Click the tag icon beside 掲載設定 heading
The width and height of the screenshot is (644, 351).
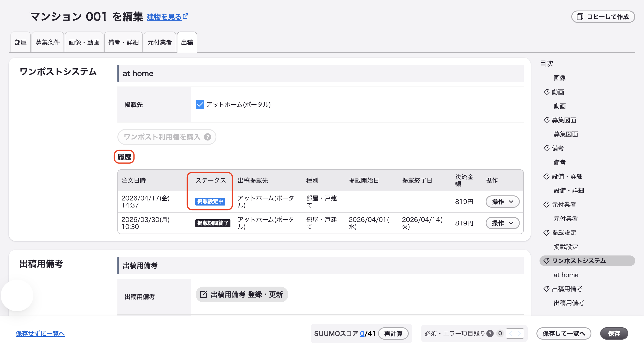546,233
